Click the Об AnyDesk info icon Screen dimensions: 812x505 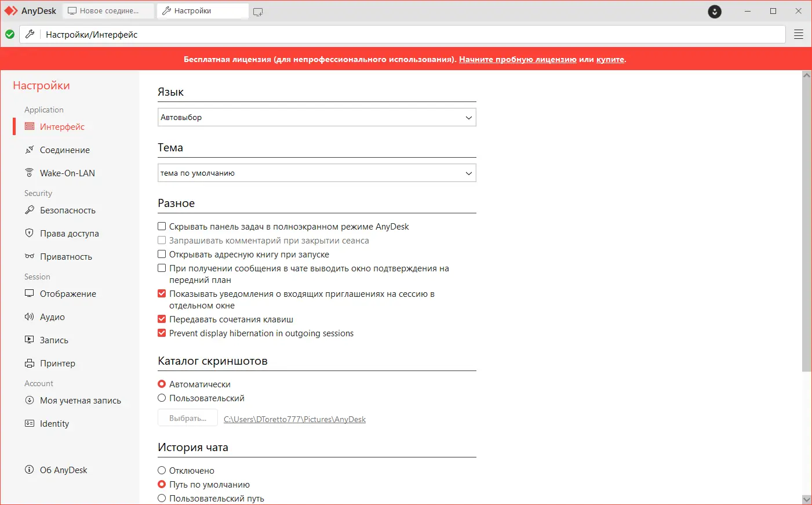coord(30,470)
